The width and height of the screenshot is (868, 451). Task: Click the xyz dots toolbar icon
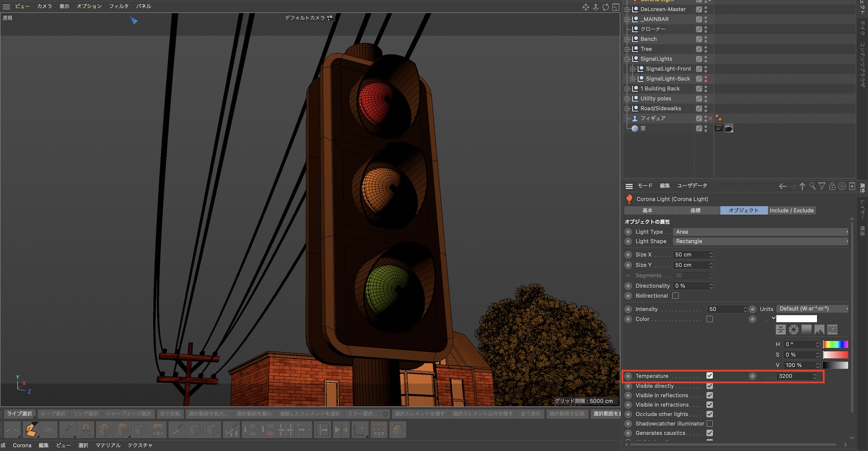point(379,430)
